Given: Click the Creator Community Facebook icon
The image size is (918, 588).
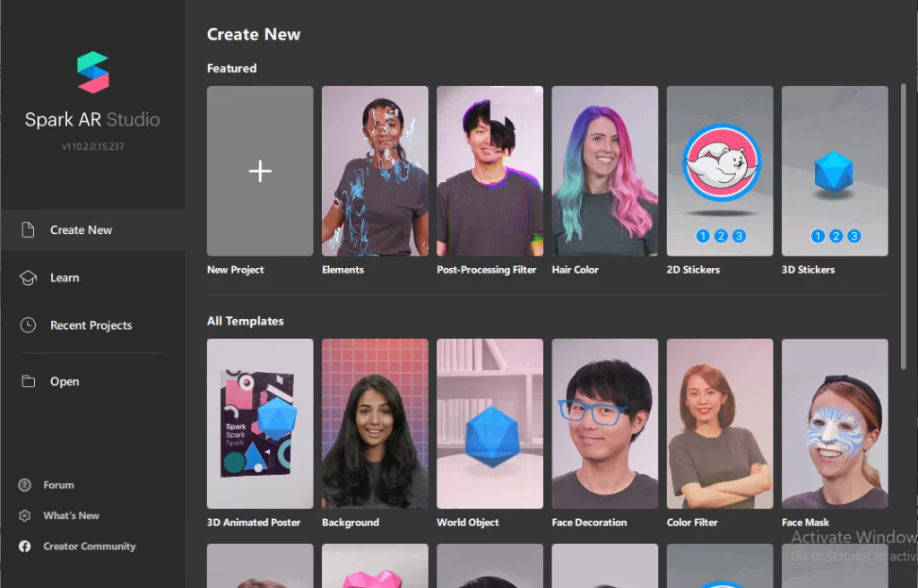Looking at the screenshot, I should 25,546.
